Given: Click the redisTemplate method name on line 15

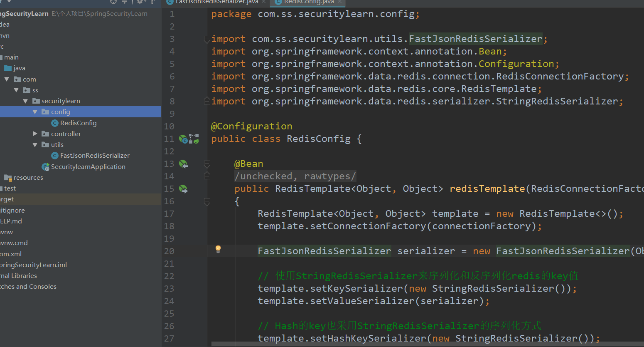Looking at the screenshot, I should 487,189.
